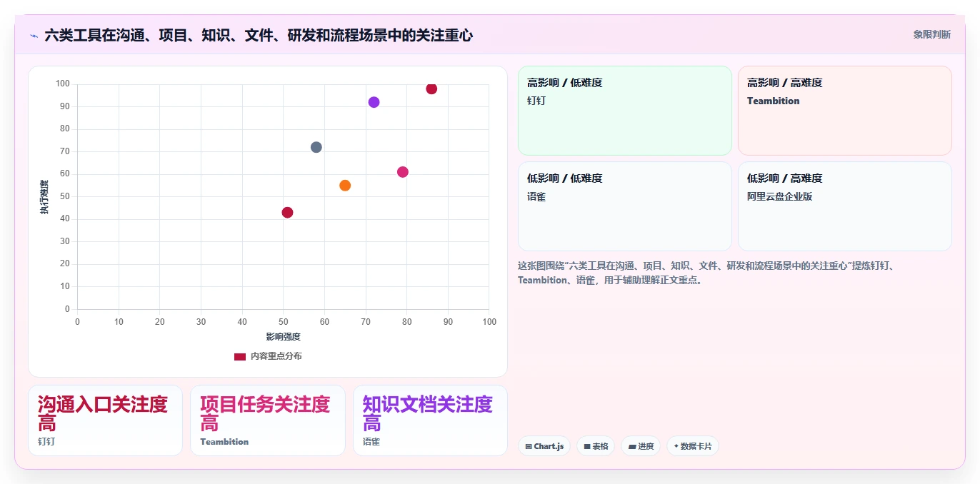The height and width of the screenshot is (484, 980).
Task: Click the 知识文档关注度高 card
Action: pyautogui.click(x=430, y=420)
